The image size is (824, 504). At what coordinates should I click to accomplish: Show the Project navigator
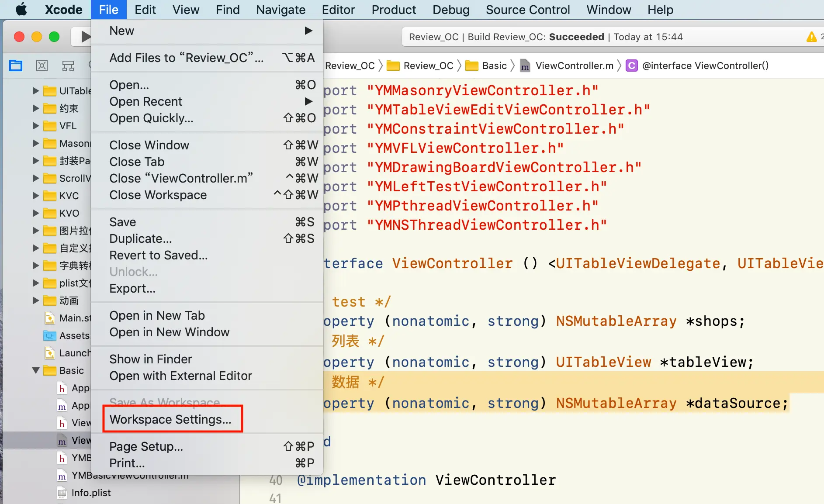pyautogui.click(x=16, y=66)
